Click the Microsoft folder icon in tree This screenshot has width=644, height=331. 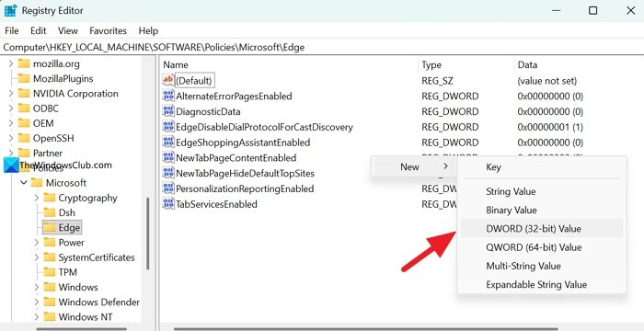[x=37, y=183]
